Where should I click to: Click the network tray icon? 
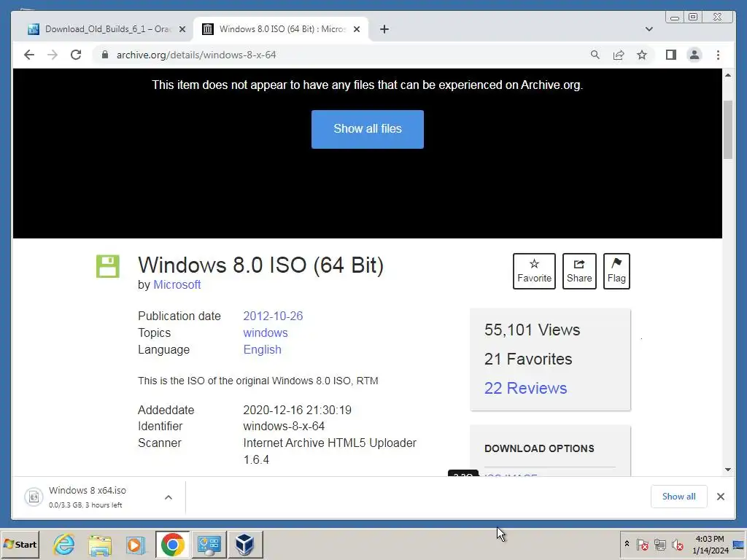coord(659,544)
